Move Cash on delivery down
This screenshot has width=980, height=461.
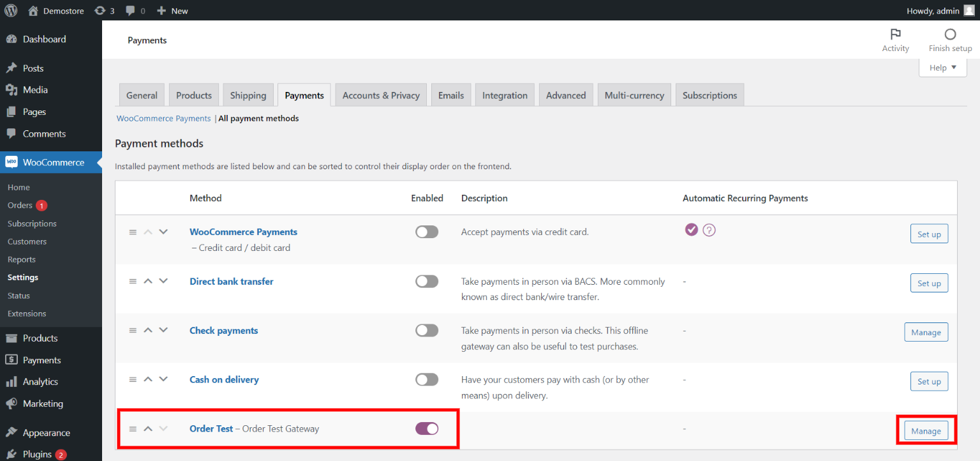tap(163, 379)
